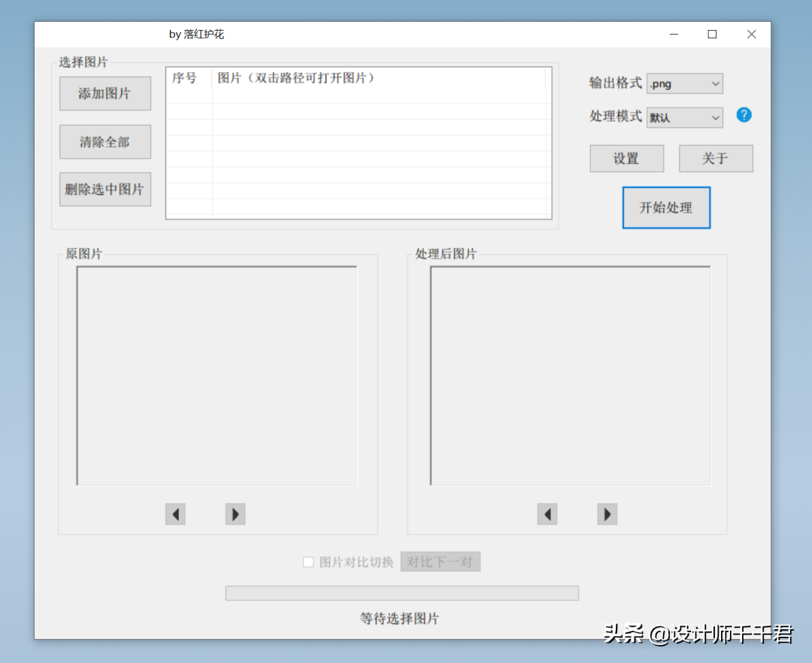Click the 删除选中图片 button
Viewport: 812px width, 663px height.
click(105, 189)
